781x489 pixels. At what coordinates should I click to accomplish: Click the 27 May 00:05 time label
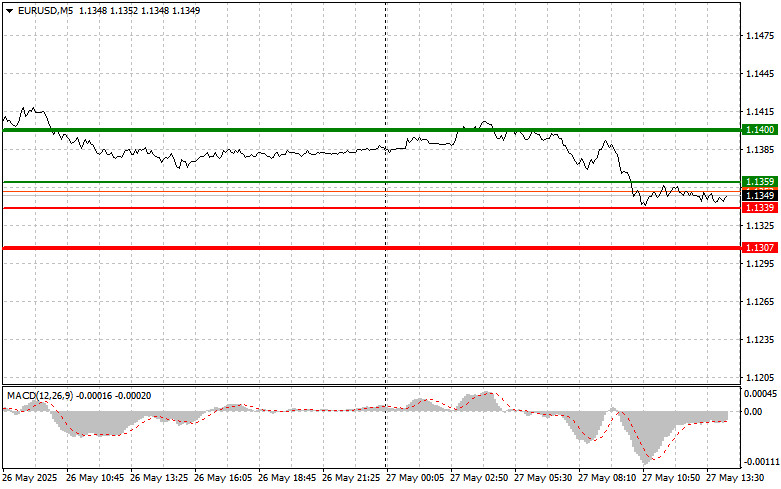(x=415, y=478)
